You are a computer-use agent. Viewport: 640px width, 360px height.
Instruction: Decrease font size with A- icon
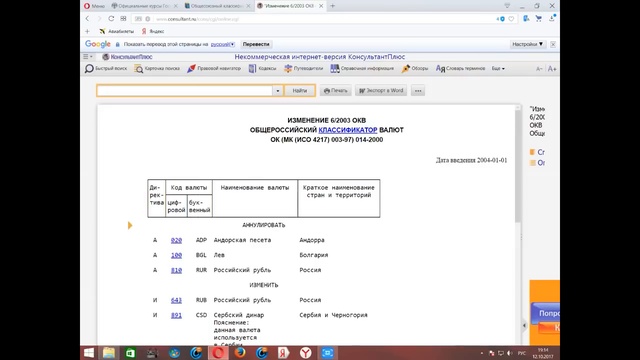coord(539,69)
